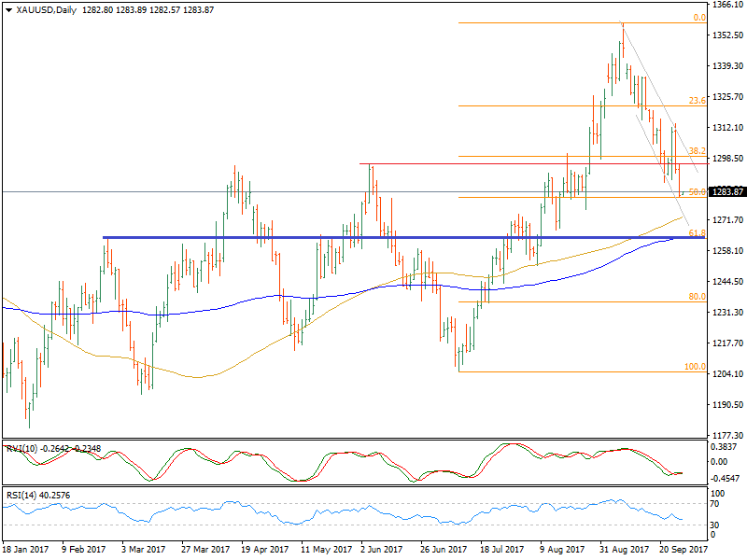Click the 50.0 Fibonacci retracement label

[x=696, y=191]
